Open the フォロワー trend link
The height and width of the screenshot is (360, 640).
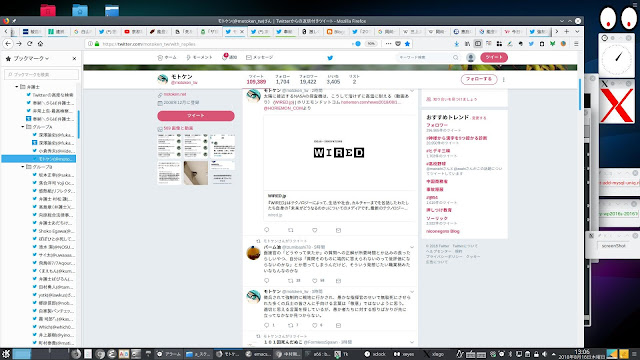coord(437,125)
